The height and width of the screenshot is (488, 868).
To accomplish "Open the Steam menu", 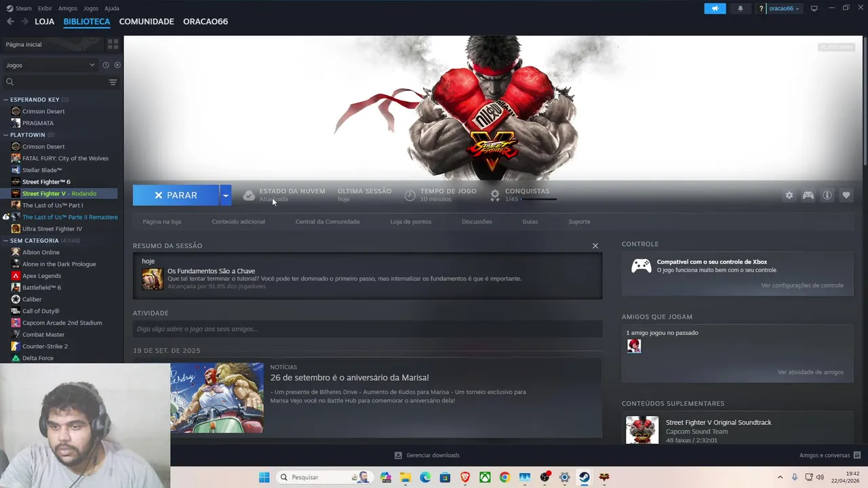I will point(19,8).
